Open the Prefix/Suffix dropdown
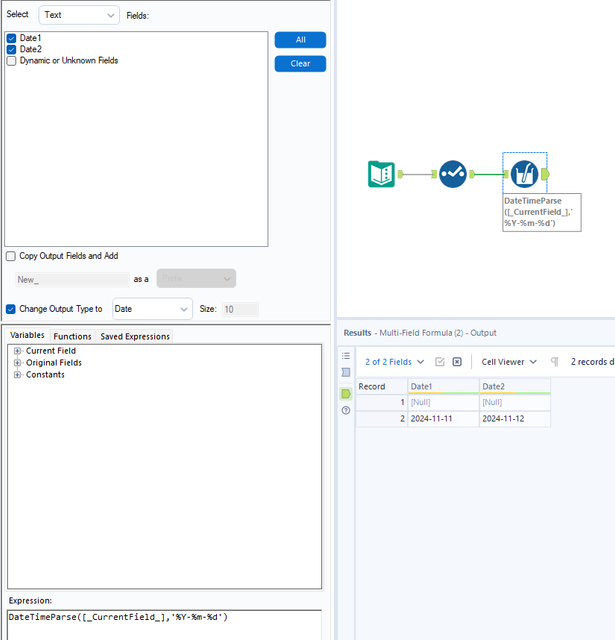This screenshot has width=615, height=640. [196, 278]
